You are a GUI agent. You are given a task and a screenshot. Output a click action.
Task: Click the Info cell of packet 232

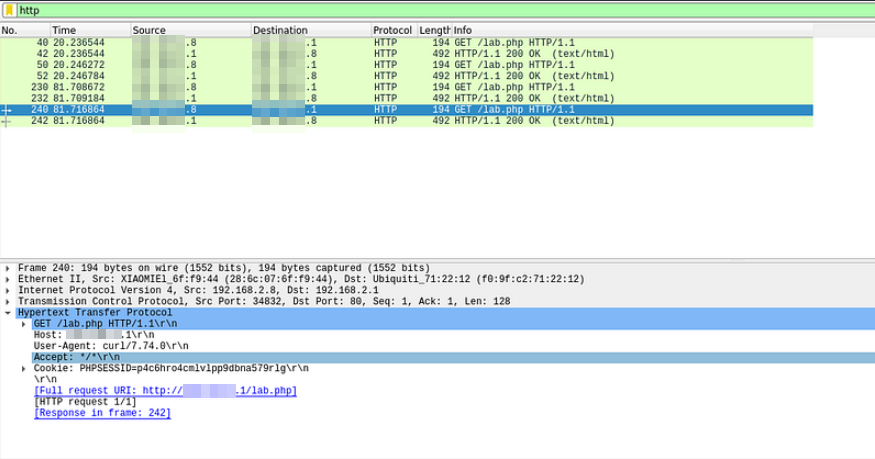[x=534, y=99]
